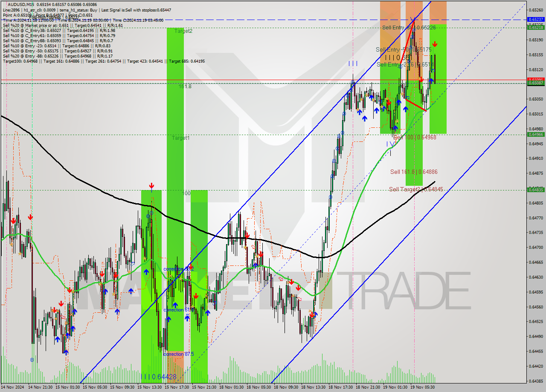The height and width of the screenshot is (392, 546).
Task: Click the Target1 label
Action: (x=181, y=138)
